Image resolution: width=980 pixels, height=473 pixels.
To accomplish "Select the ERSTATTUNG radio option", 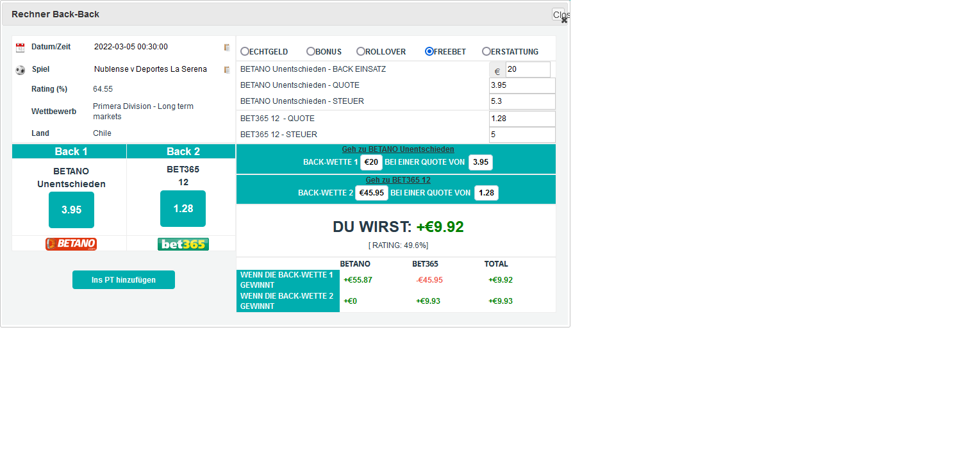I will pos(486,51).
